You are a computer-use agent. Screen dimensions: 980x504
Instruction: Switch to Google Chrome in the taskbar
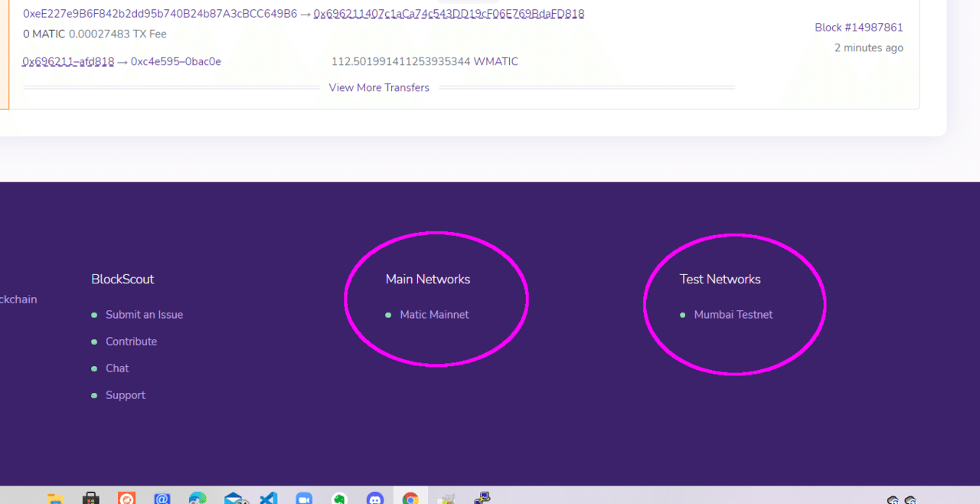coord(410,499)
